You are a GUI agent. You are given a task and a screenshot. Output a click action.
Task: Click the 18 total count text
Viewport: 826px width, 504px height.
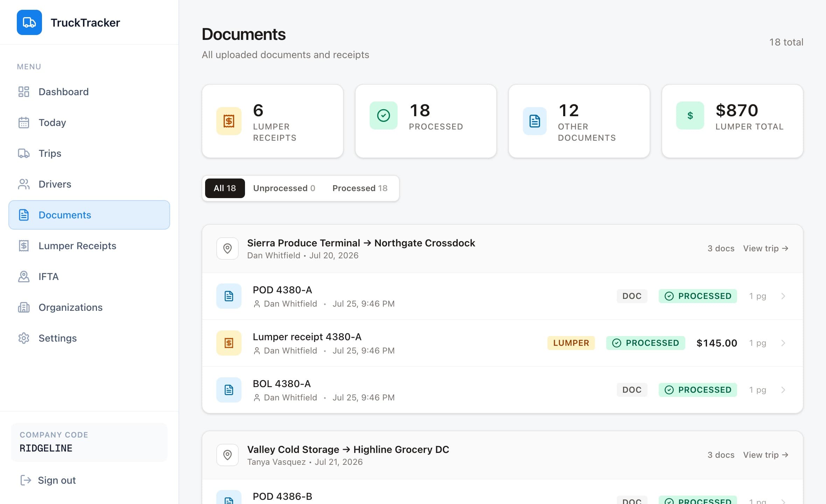(786, 42)
